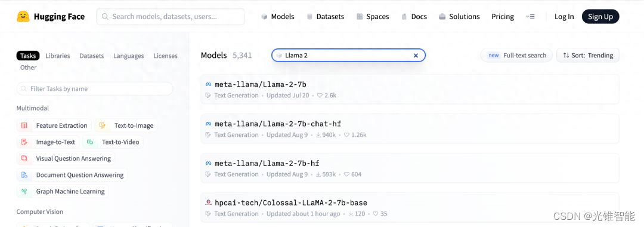Click the Text-to-Video task icon
The width and height of the screenshot is (644, 227).
91,142
